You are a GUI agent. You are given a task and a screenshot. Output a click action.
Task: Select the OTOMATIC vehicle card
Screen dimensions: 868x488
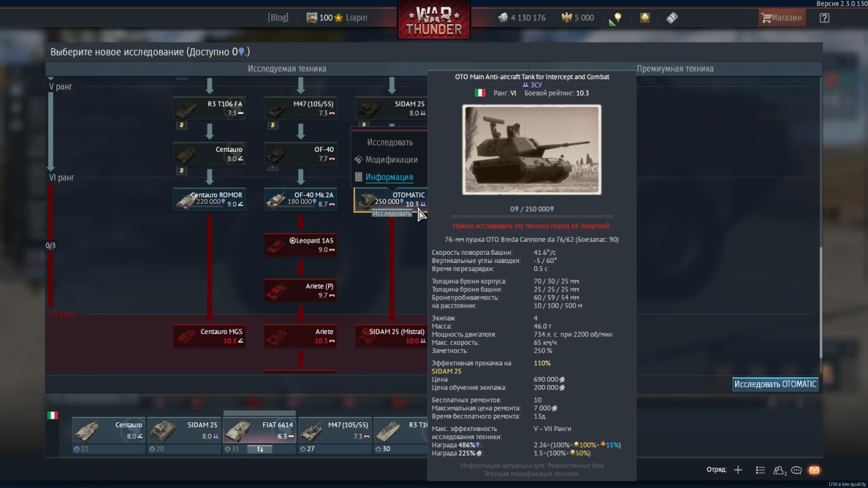pyautogui.click(x=391, y=199)
